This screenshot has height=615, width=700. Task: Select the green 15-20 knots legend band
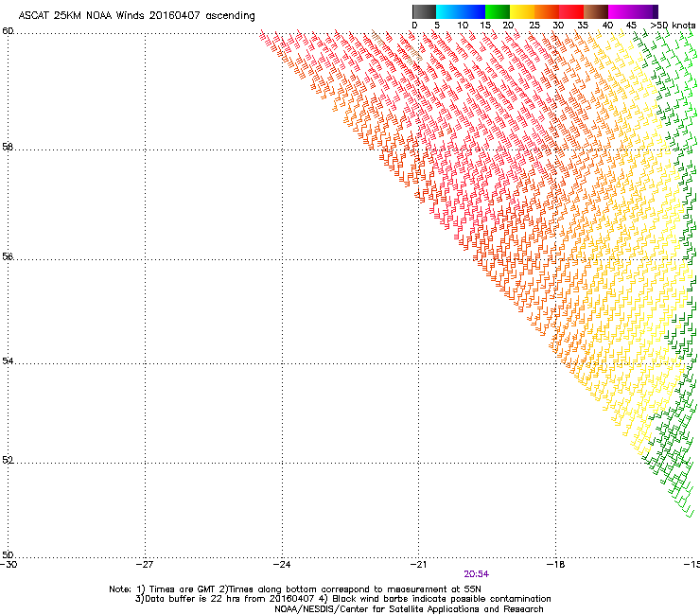coord(498,11)
